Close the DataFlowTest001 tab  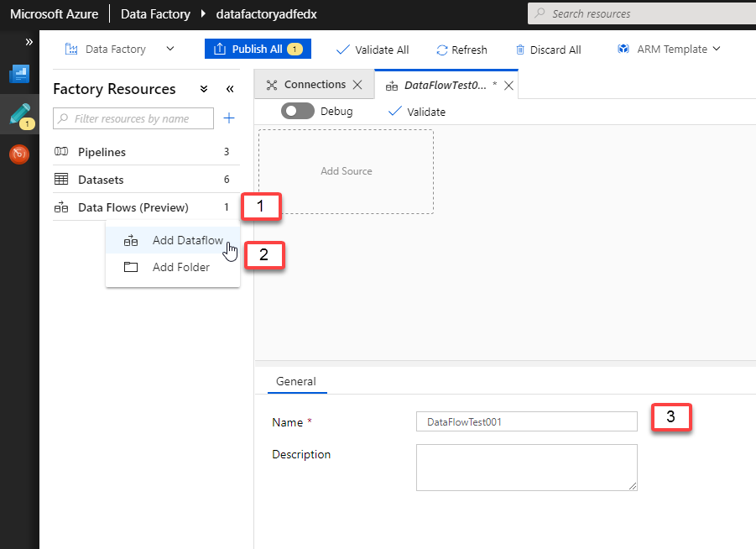(508, 86)
